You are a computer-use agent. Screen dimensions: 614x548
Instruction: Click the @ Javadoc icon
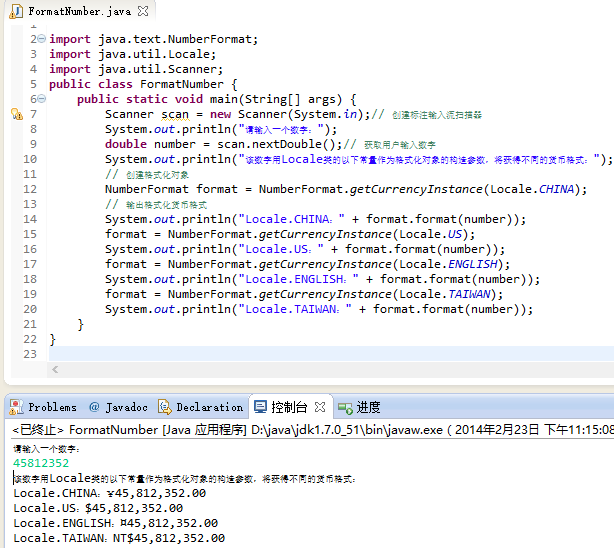[x=94, y=407]
